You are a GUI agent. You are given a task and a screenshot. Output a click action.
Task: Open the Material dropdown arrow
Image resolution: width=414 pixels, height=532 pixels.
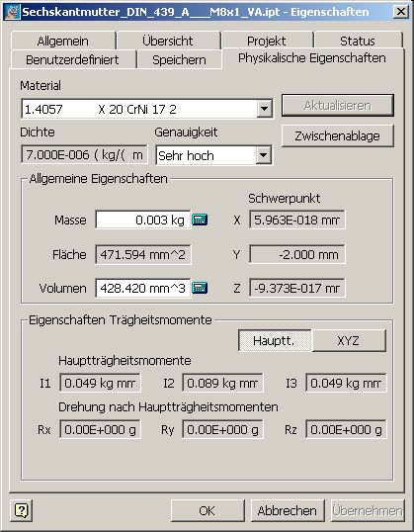[x=264, y=109]
